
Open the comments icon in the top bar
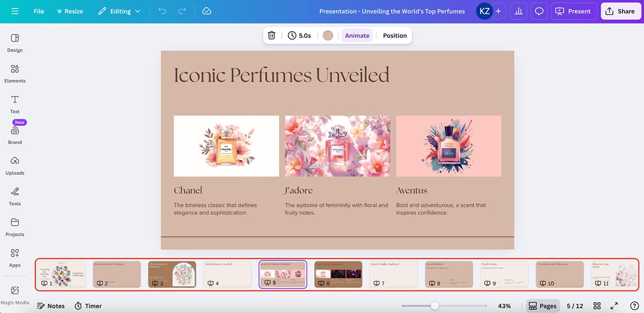539,11
